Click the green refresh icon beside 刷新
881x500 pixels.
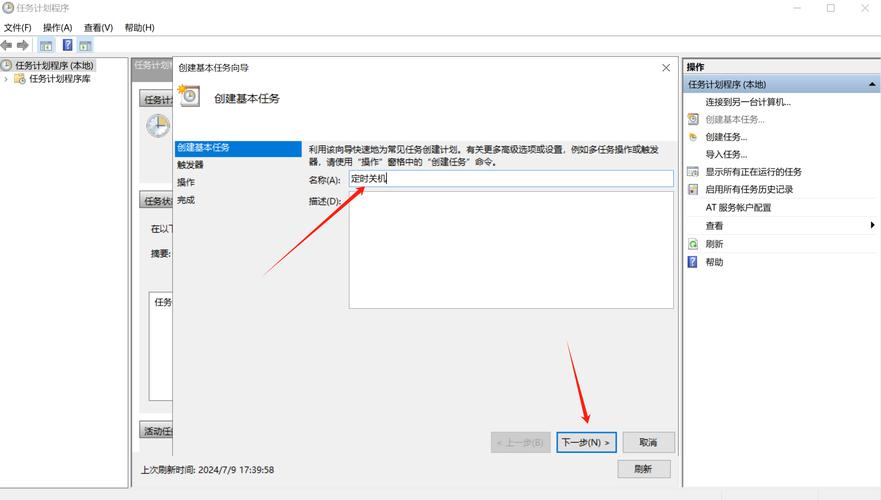click(x=693, y=244)
